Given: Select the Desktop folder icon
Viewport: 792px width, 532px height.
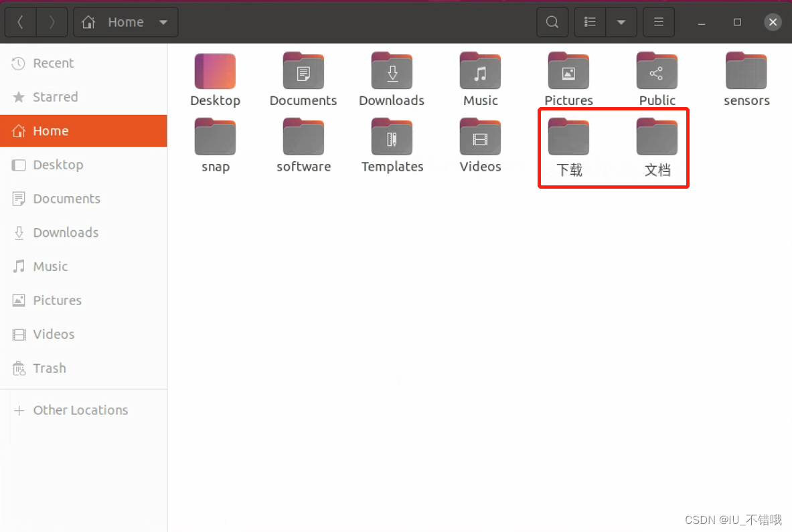Looking at the screenshot, I should click(x=215, y=71).
